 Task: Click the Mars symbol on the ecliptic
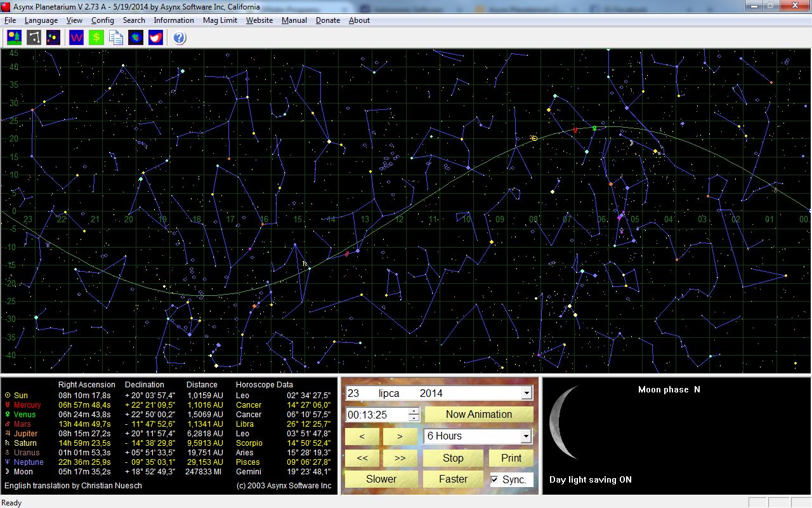coord(347,253)
